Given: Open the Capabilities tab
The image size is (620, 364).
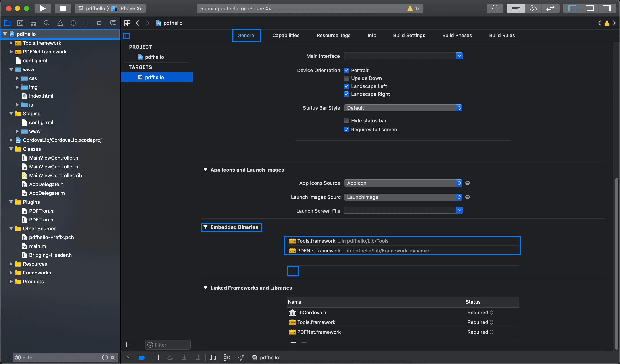Looking at the screenshot, I should (286, 35).
